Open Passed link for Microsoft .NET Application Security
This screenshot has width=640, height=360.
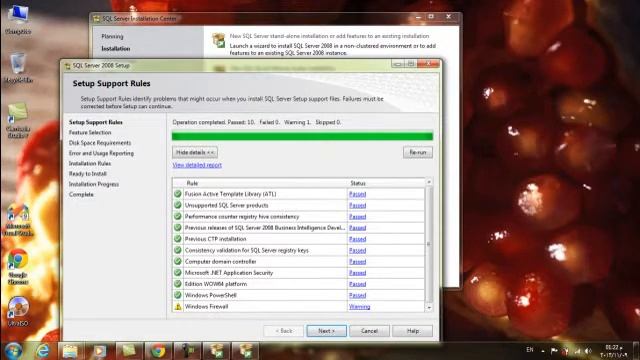point(358,273)
